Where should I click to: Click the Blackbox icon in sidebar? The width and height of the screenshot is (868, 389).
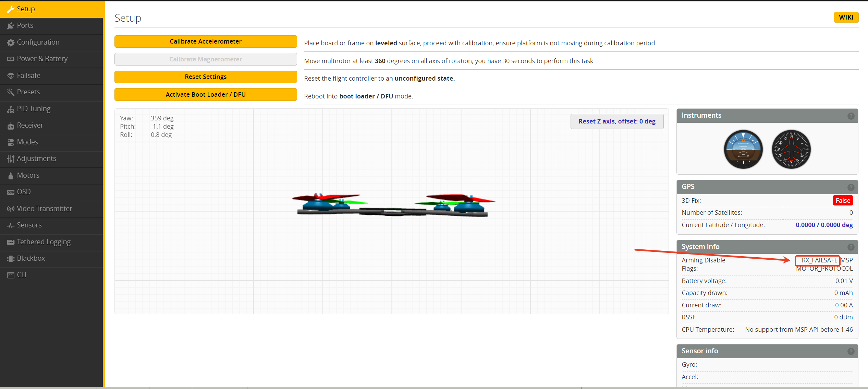coord(11,259)
